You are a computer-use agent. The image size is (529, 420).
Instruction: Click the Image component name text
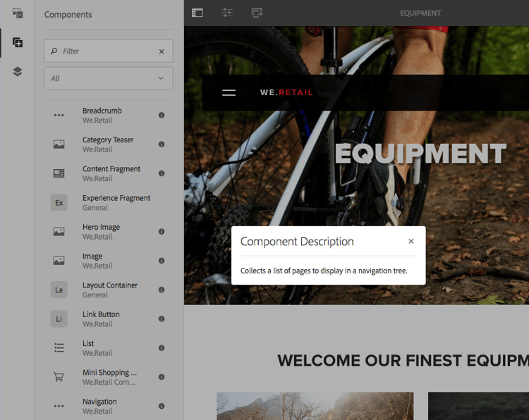92,257
